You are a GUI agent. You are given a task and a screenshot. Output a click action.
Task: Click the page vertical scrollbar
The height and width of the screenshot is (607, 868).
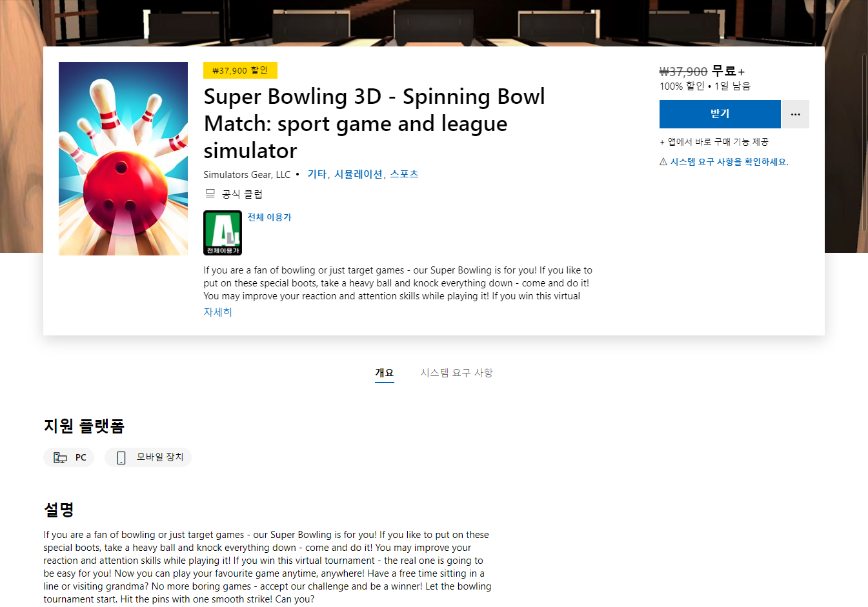click(865, 142)
